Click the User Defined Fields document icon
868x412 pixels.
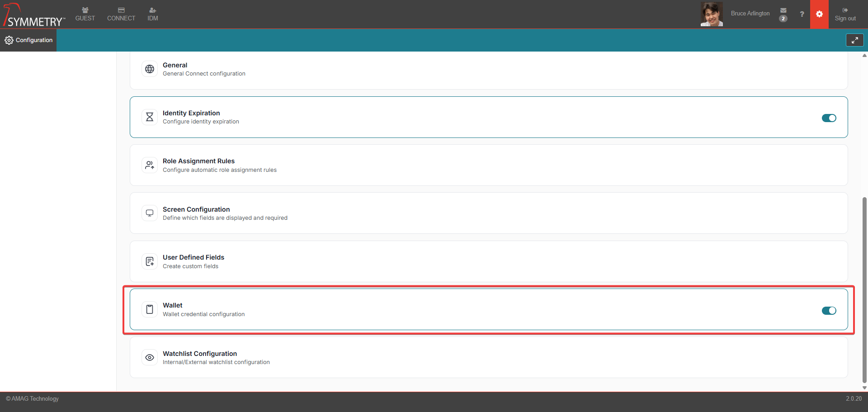[150, 261]
